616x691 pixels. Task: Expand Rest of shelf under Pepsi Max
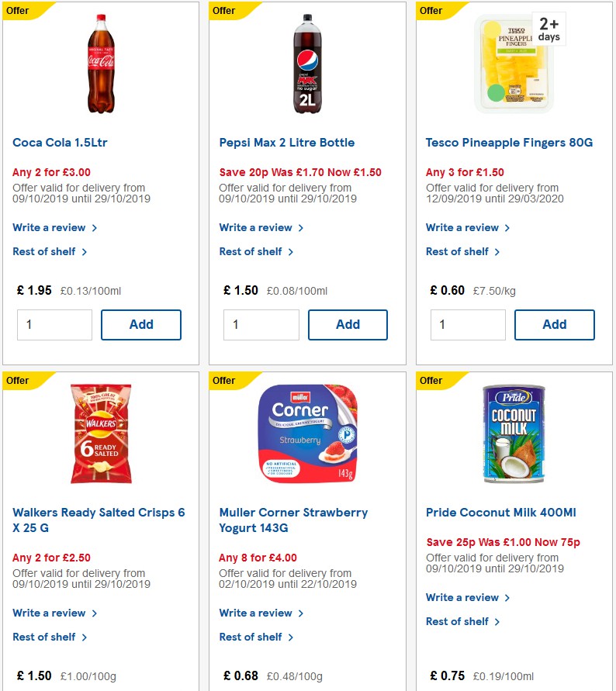(x=252, y=251)
